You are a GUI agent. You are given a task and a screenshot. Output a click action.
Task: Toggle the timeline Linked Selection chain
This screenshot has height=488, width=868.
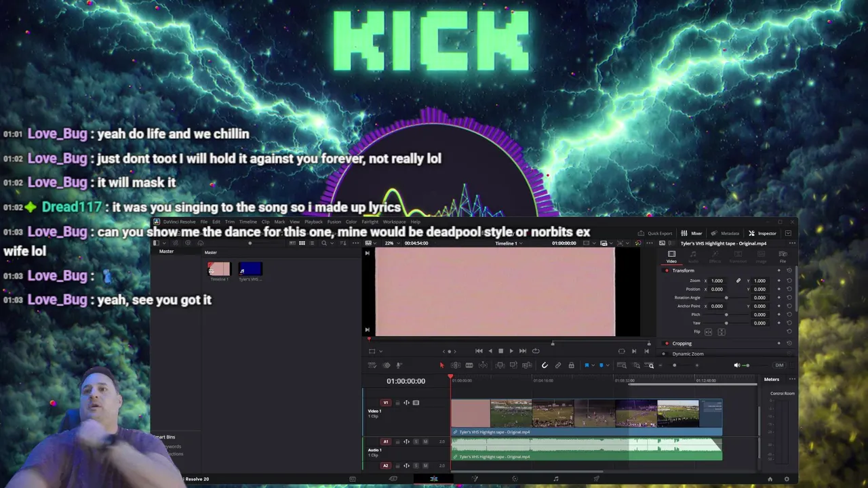tap(558, 365)
